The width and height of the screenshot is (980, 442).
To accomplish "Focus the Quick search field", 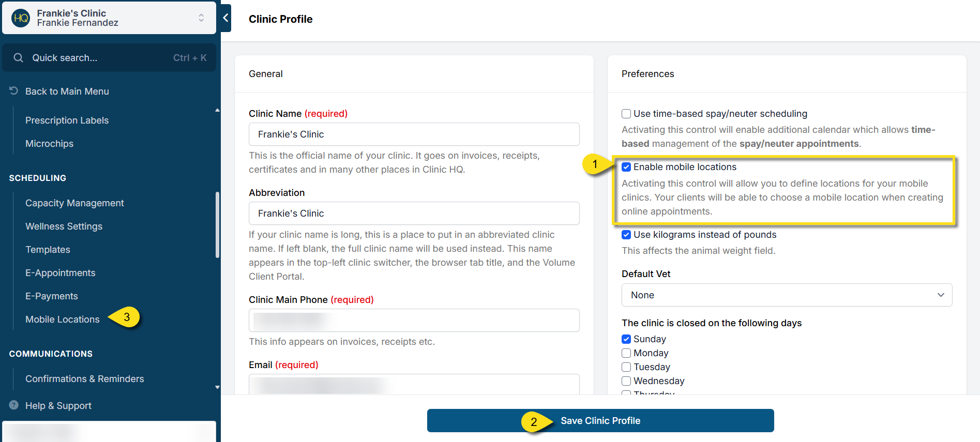I will [109, 58].
